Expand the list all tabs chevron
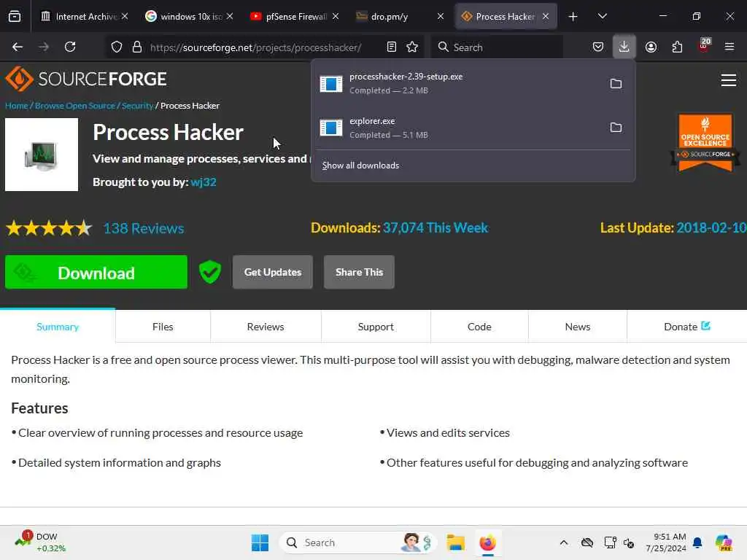This screenshot has width=747, height=560. 602,17
